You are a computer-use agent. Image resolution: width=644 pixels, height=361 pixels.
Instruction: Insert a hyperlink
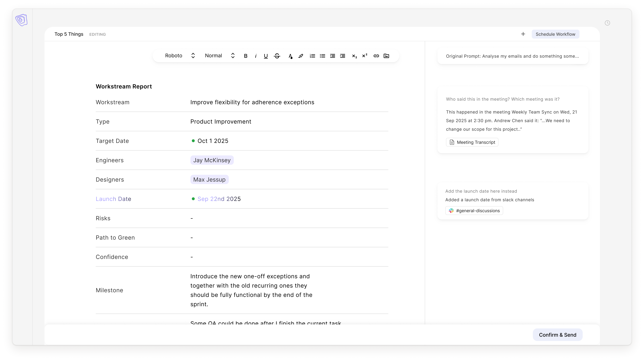[376, 56]
